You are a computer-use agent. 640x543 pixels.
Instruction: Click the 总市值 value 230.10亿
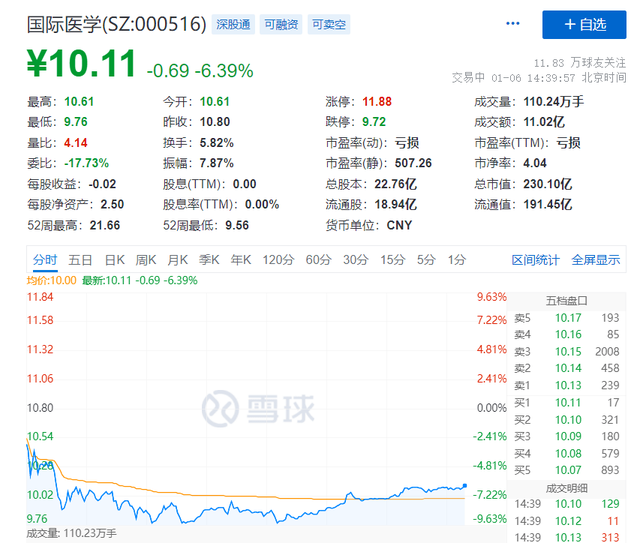coord(548,184)
